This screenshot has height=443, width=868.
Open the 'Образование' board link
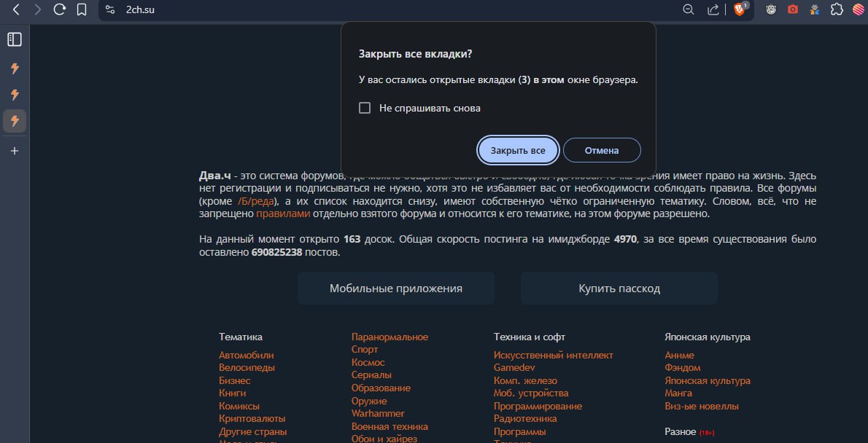pyautogui.click(x=381, y=388)
